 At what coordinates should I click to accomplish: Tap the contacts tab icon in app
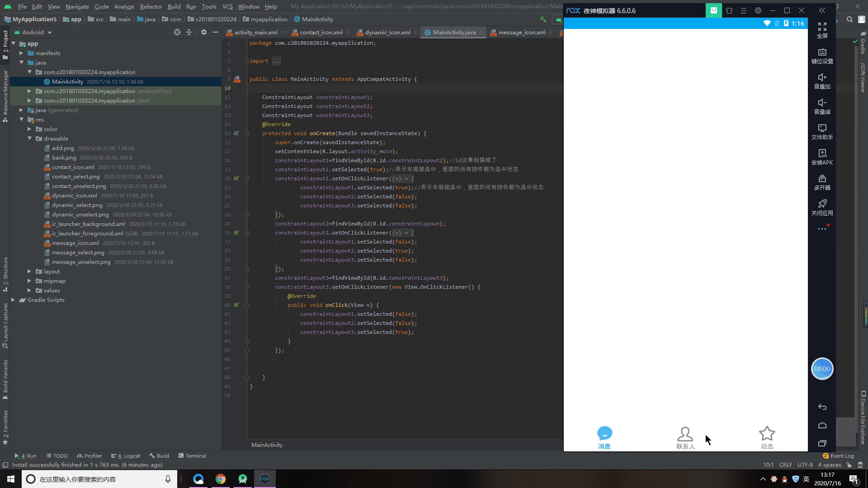click(x=685, y=434)
